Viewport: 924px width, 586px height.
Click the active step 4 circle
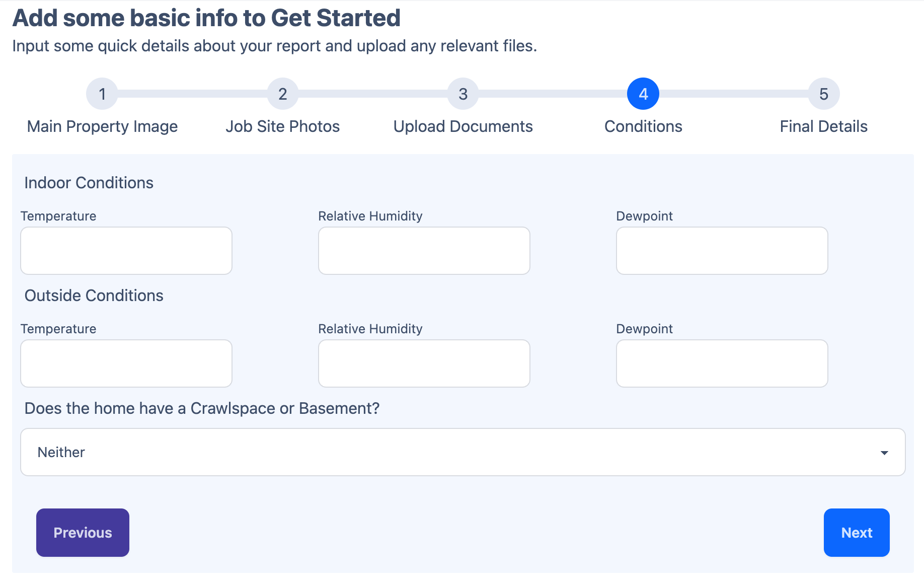[643, 94]
